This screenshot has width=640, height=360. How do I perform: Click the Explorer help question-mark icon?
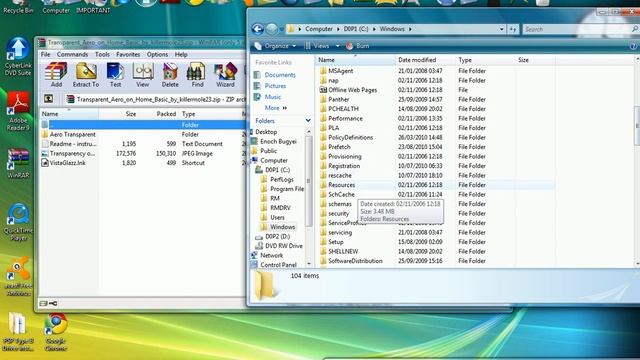(633, 46)
